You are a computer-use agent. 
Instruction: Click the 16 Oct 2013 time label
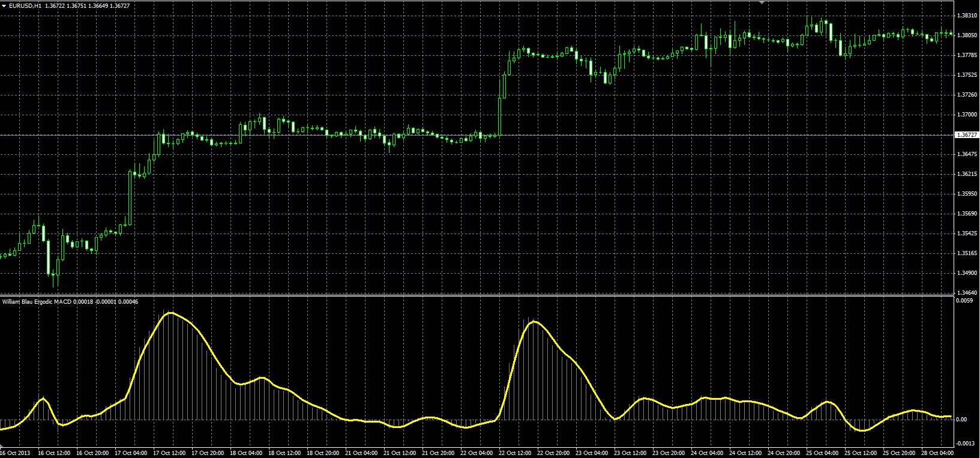tap(15, 453)
